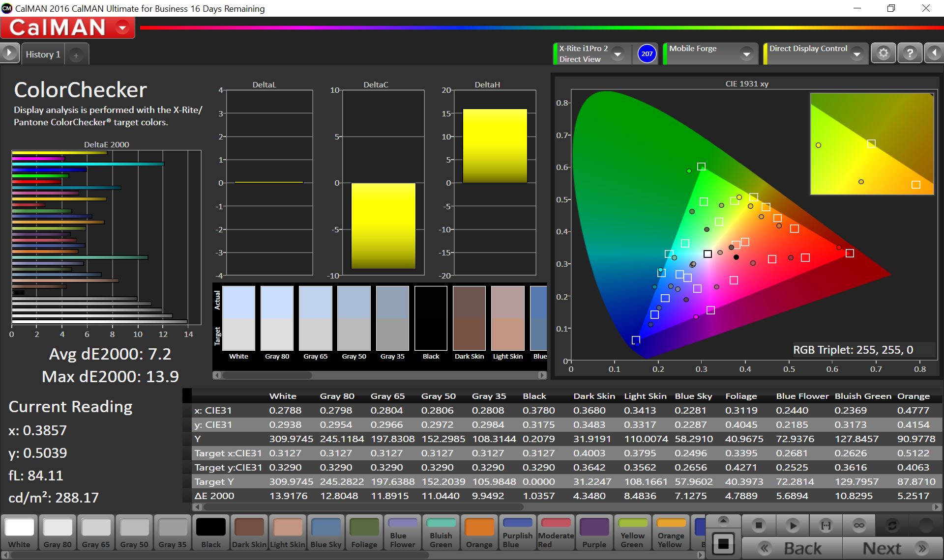944x560 pixels.
Task: Open the help question mark icon
Action: [x=910, y=53]
